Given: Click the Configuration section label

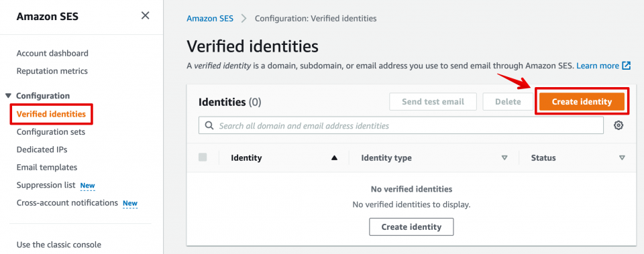Looking at the screenshot, I should click(x=43, y=96).
